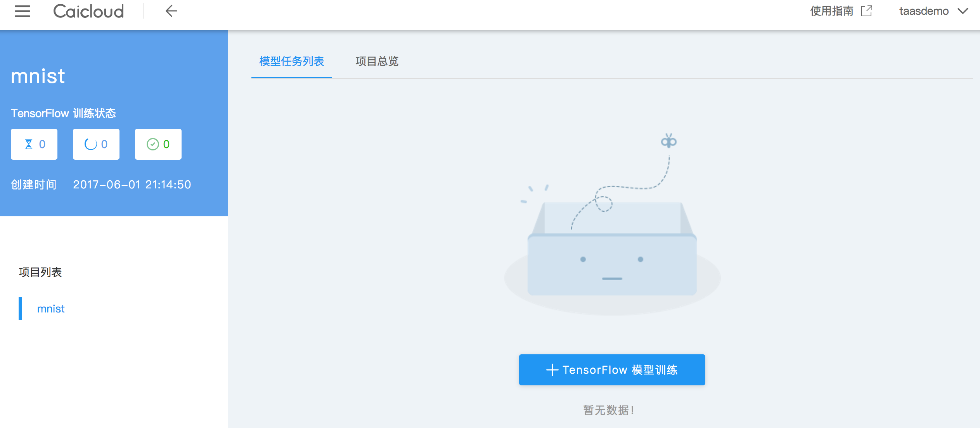Switch to the 模型任务列表 tab
Screen dimensions: 980x428
point(291,62)
